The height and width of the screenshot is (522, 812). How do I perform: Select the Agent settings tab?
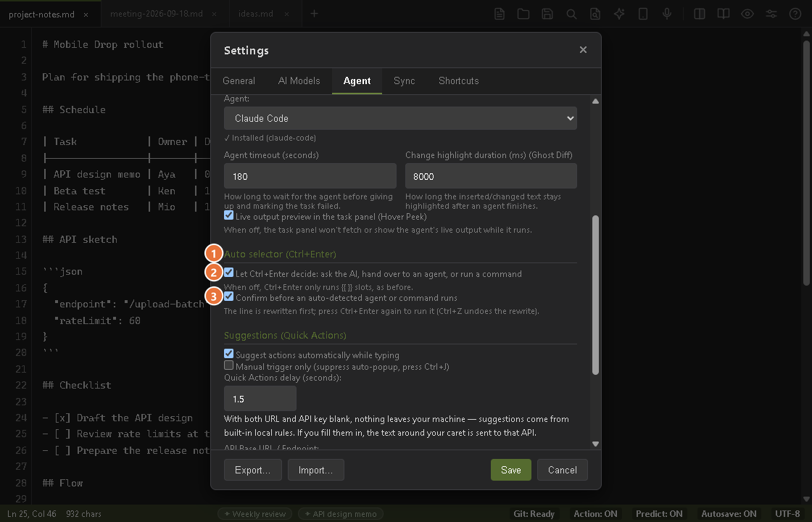click(x=357, y=80)
